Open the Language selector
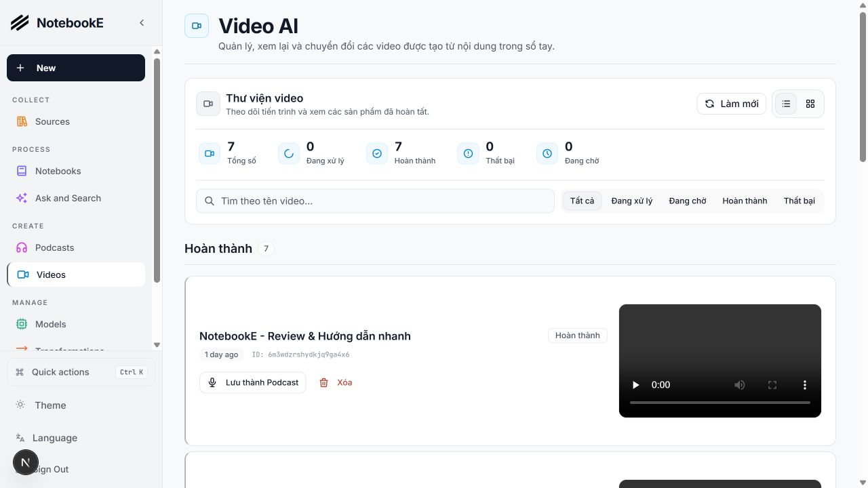The width and height of the screenshot is (868, 488). click(81, 438)
